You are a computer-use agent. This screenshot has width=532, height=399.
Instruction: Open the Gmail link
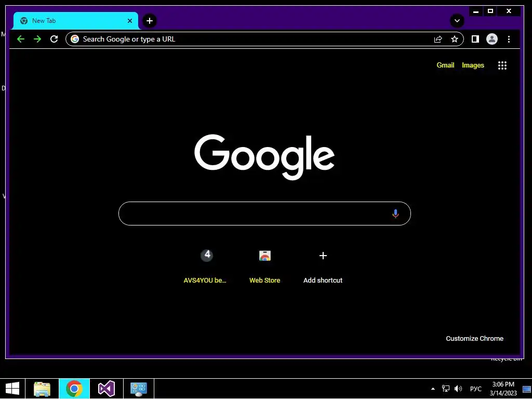pos(445,65)
